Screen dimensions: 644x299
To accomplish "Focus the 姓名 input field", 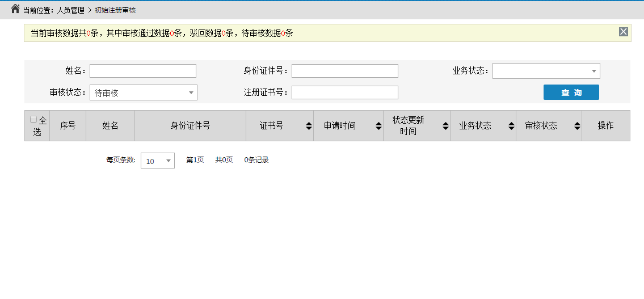I will tap(142, 71).
